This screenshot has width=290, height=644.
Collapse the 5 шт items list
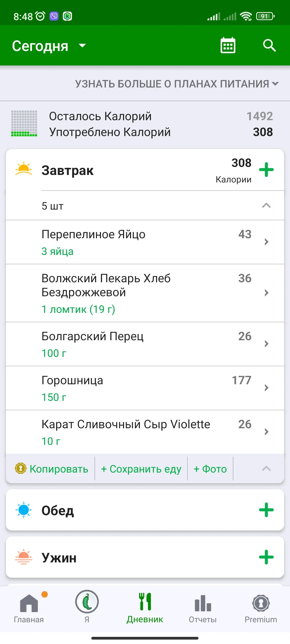[266, 206]
